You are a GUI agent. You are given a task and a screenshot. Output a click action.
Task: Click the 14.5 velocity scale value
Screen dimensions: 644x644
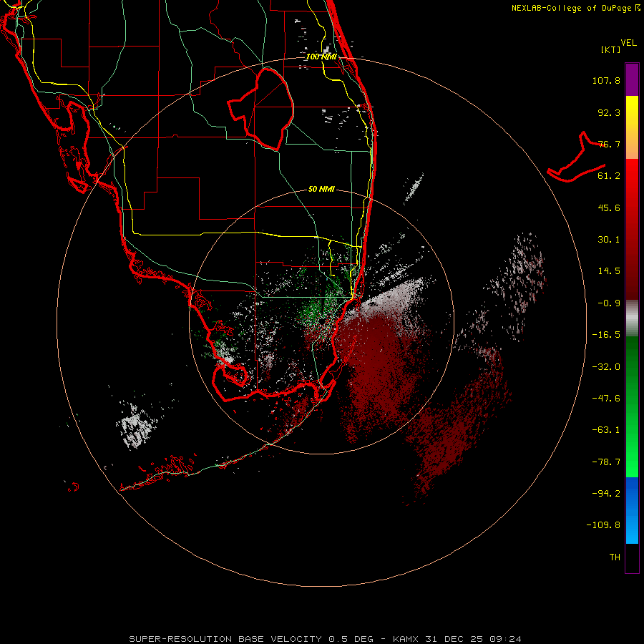point(609,271)
